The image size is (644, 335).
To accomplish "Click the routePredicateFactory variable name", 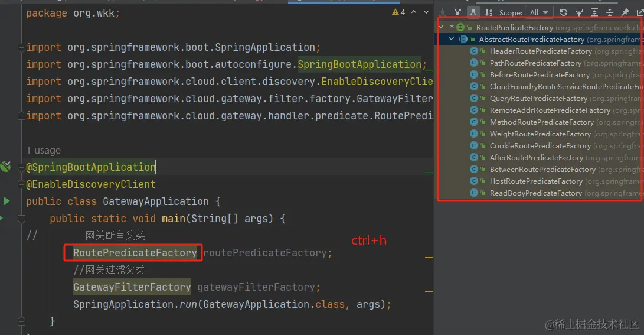I will click(x=265, y=253).
